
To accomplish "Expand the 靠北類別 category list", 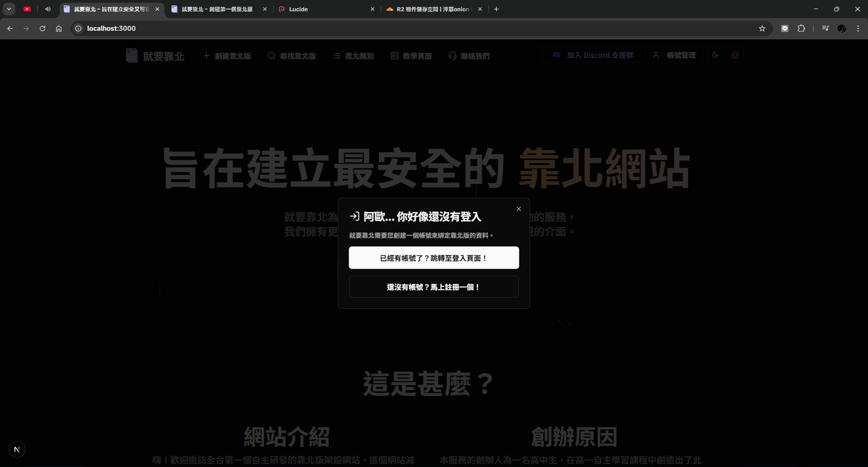I will [354, 56].
